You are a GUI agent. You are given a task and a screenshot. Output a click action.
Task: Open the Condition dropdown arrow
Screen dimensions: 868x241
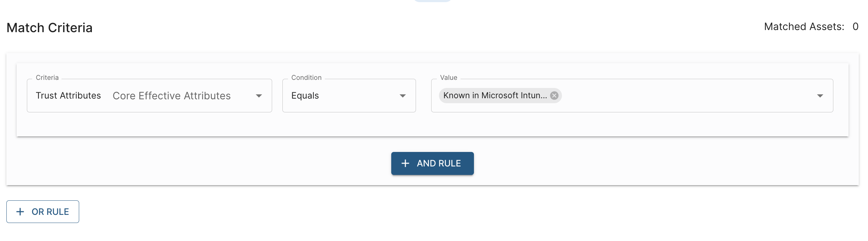tap(403, 96)
